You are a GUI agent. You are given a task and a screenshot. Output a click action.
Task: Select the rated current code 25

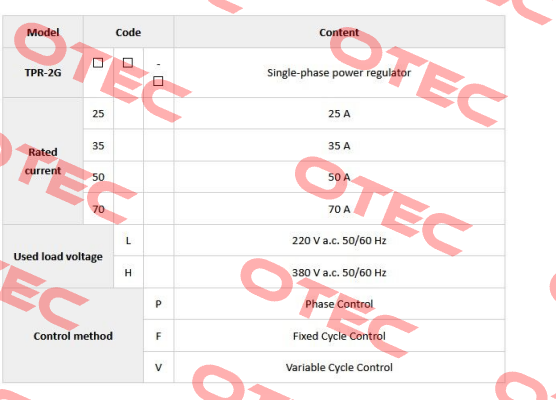coord(98,114)
